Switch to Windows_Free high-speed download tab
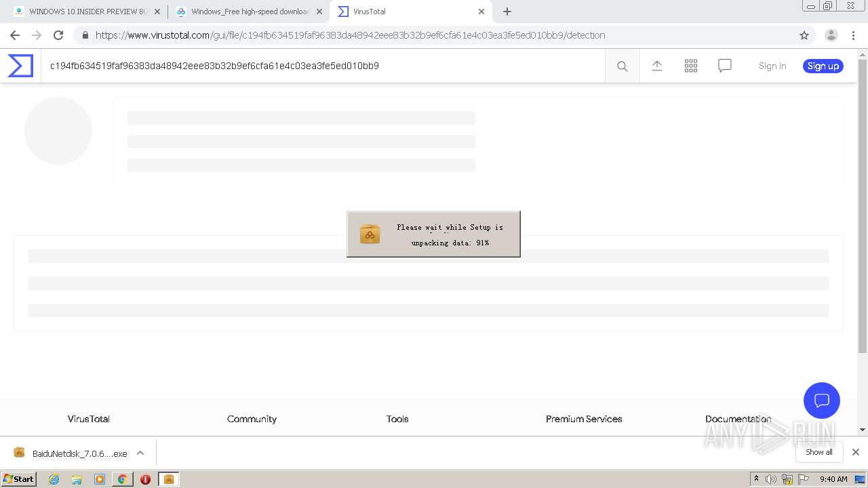 click(x=248, y=12)
